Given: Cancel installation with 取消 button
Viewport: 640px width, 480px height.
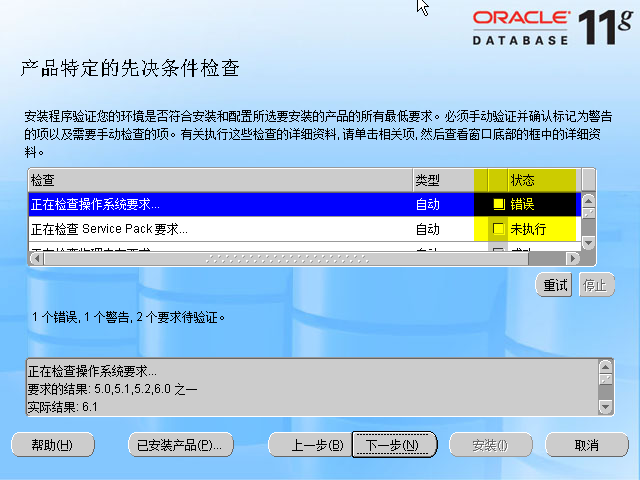Looking at the screenshot, I should [587, 444].
